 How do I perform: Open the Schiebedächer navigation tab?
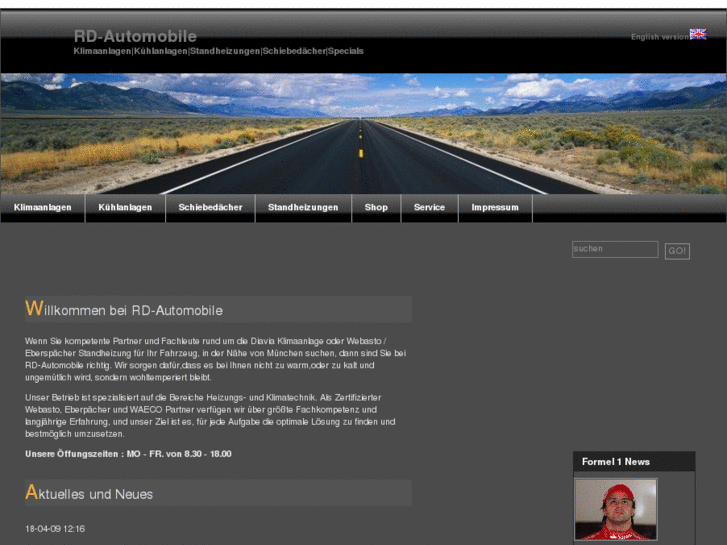210,208
